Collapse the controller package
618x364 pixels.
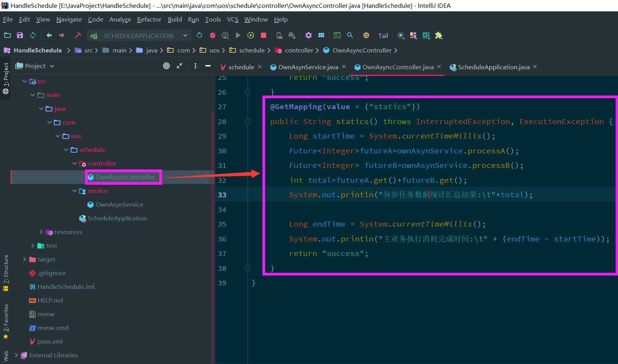click(74, 164)
